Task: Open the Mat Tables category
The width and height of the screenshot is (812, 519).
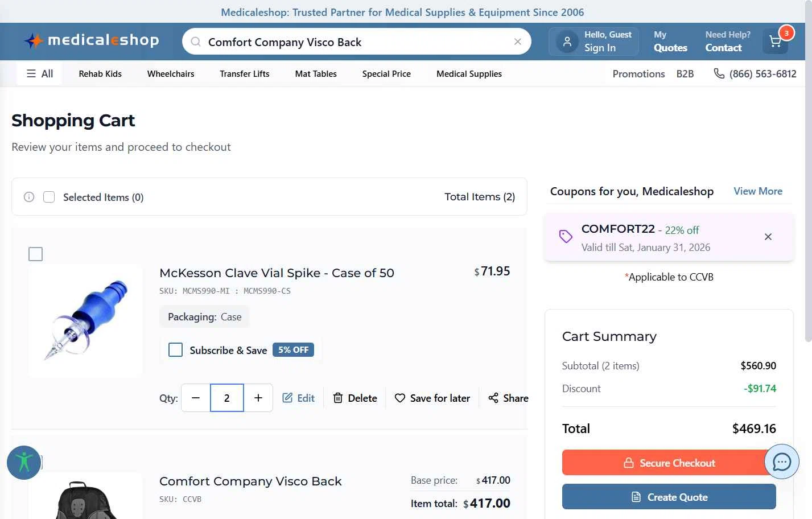Action: pos(316,73)
